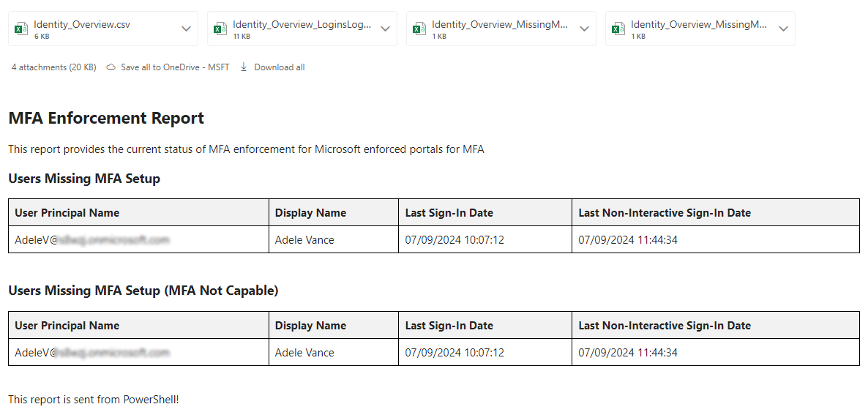Click the AdeleV email in the Users Missing MFA Setup table
This screenshot has width=868, height=415.
point(91,240)
